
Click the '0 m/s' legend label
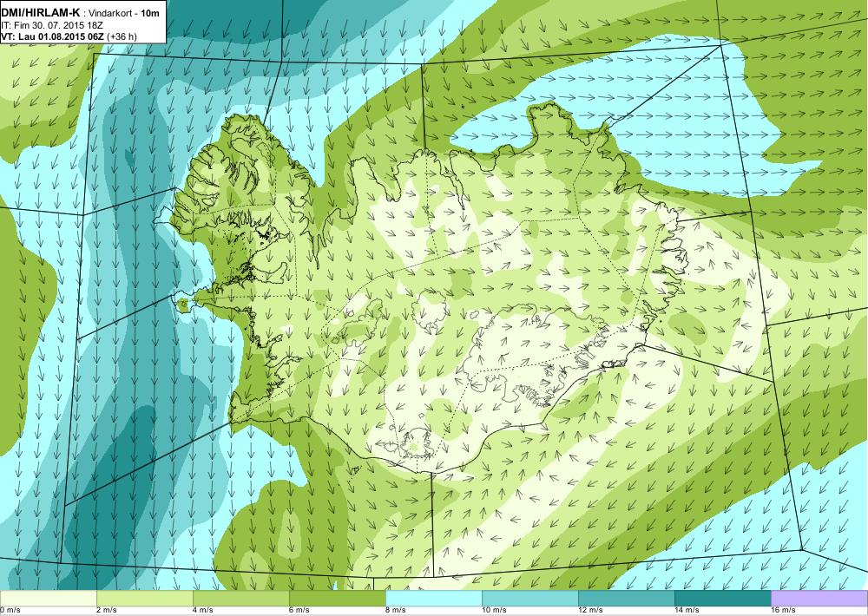(x=10, y=611)
